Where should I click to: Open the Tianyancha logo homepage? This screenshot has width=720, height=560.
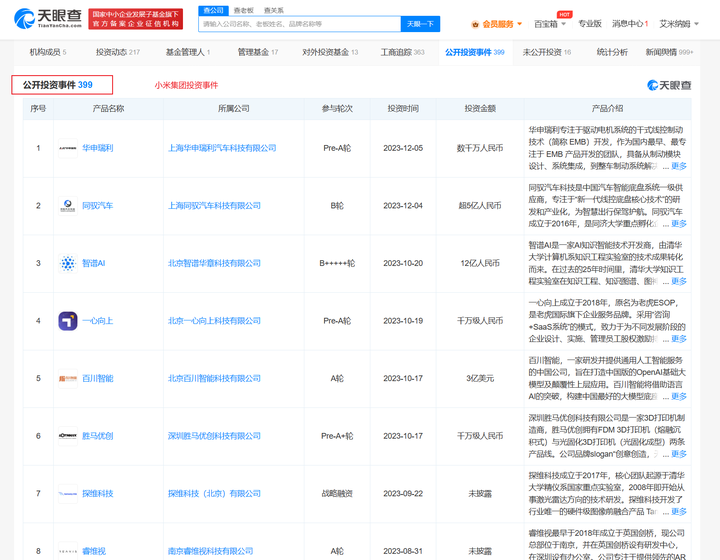[x=48, y=18]
